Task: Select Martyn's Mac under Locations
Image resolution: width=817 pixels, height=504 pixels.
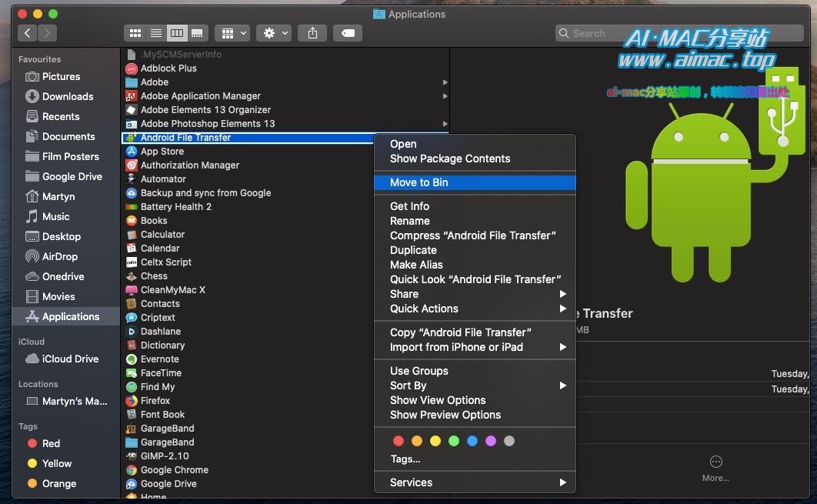Action: coord(65,402)
